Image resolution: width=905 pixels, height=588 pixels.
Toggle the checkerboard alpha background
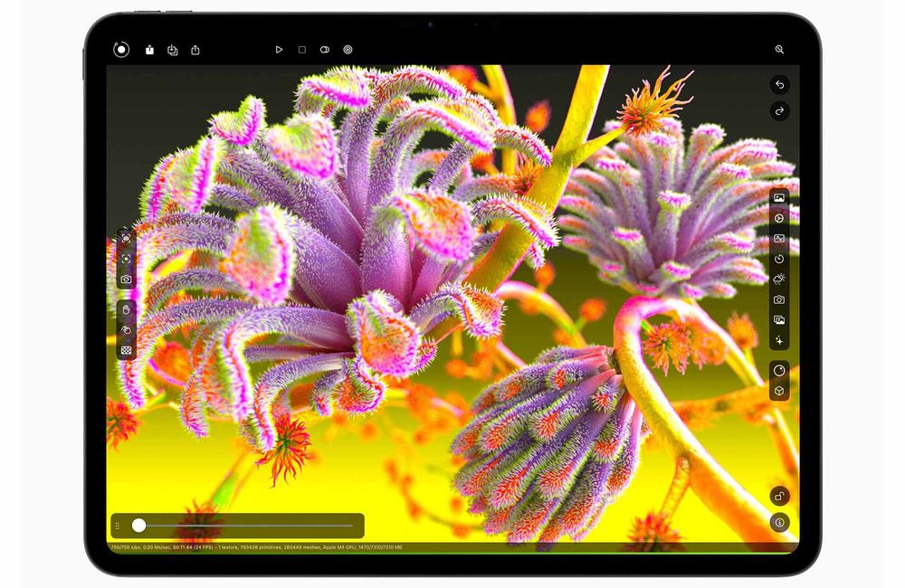127,350
